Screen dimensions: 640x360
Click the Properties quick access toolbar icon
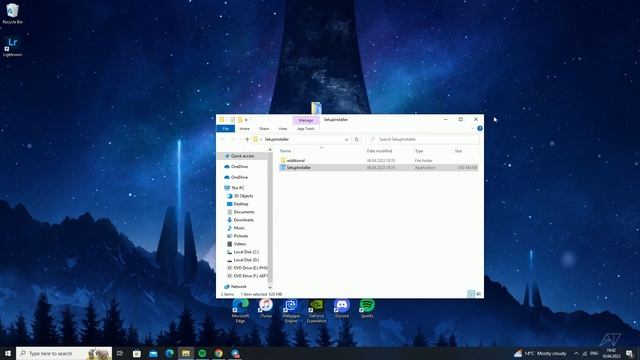click(232, 120)
